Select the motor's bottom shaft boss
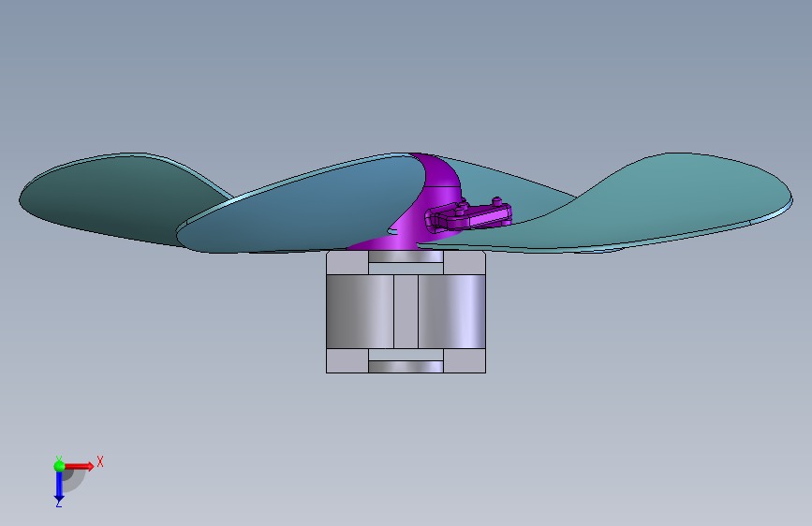This screenshot has height=526, width=812. [406, 367]
